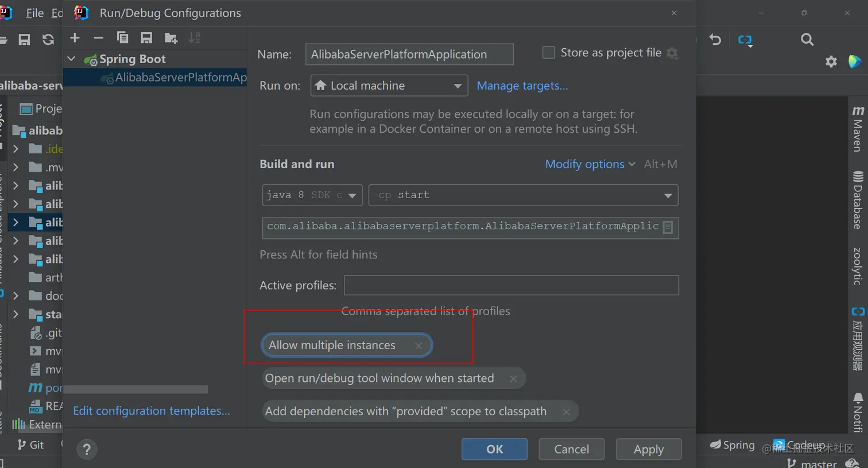Open the -cp start classpath dropdown

coord(523,195)
